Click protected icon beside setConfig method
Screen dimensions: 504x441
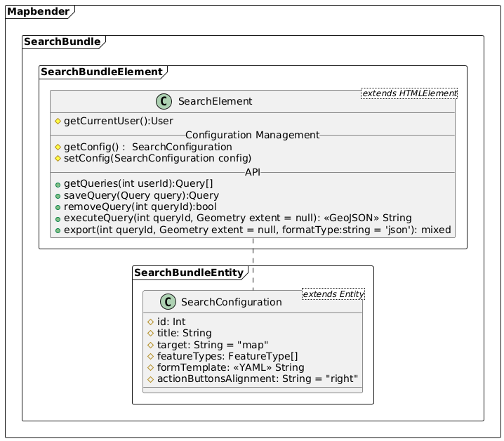point(58,158)
